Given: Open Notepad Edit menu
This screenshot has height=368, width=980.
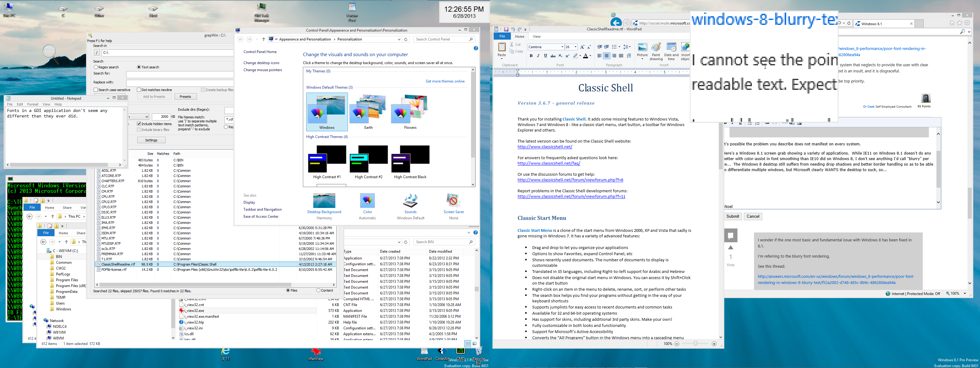Looking at the screenshot, I should click(x=20, y=104).
